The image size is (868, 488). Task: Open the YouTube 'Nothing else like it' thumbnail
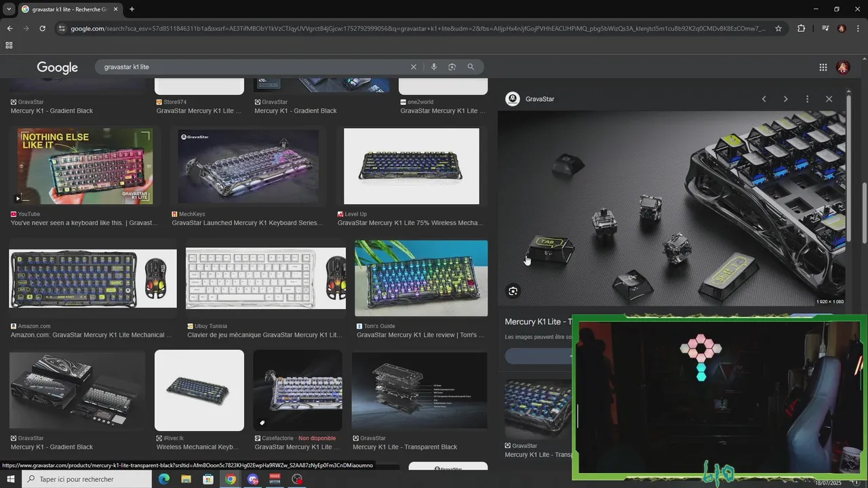point(85,166)
